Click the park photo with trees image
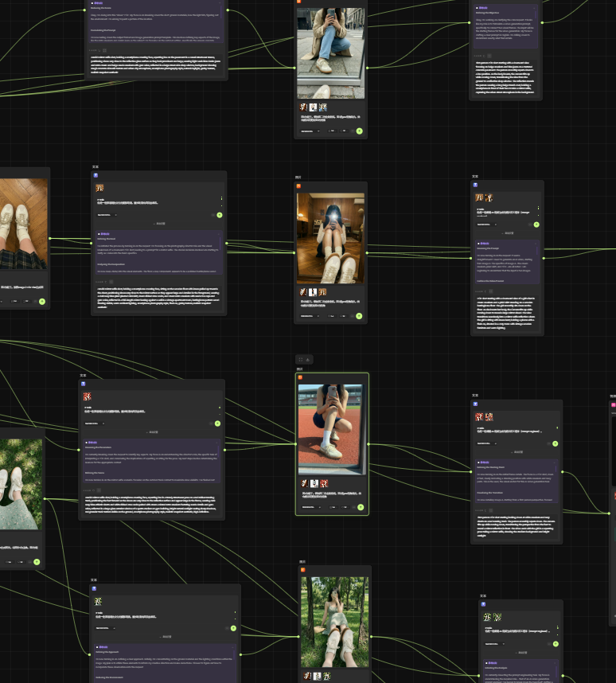The height and width of the screenshot is (683, 616). point(334,621)
